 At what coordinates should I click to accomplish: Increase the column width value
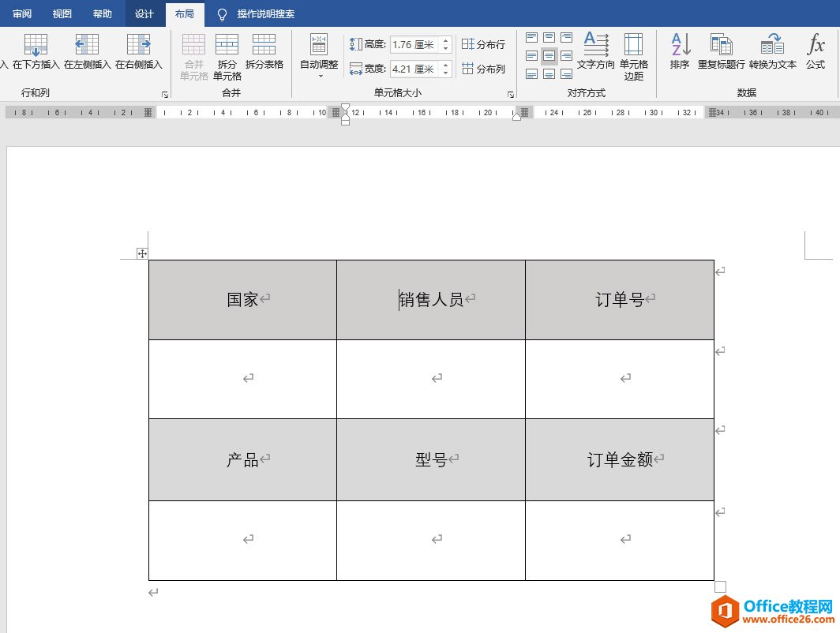pos(446,66)
